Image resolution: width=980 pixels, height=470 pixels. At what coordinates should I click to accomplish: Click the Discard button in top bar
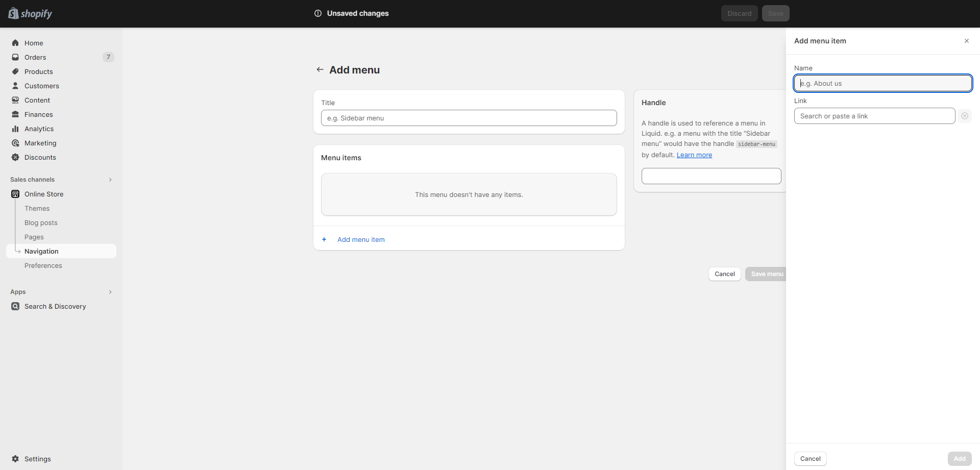pos(740,13)
